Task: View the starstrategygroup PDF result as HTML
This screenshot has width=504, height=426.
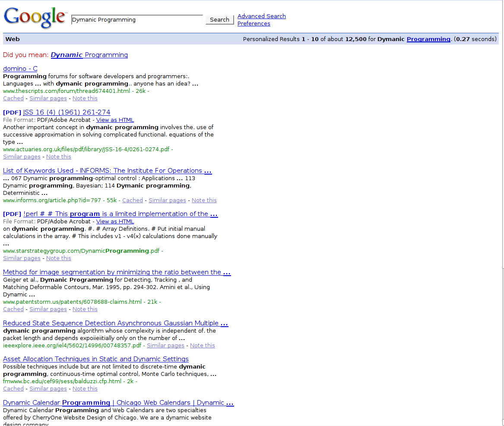Action: pos(115,222)
